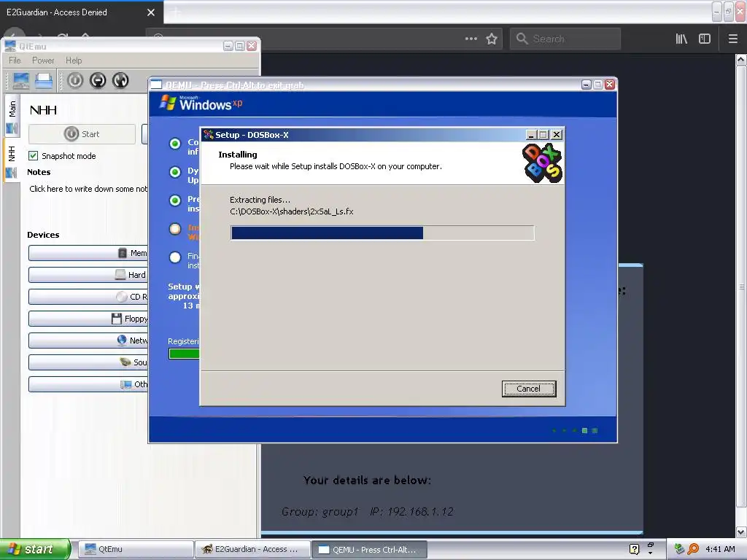747x560 pixels.
Task: Click the Network device button in QtEmu
Action: (88, 341)
